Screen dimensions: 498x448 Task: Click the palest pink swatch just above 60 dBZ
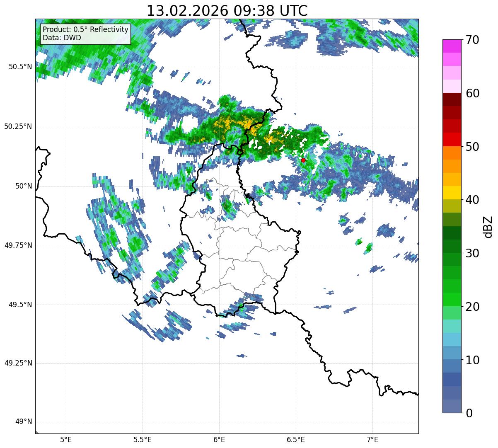pyautogui.click(x=452, y=86)
